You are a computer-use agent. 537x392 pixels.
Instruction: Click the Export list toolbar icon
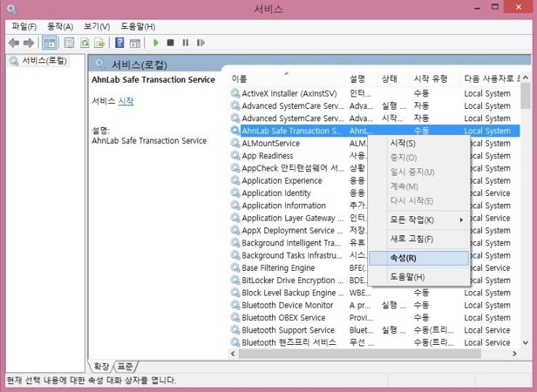tap(99, 43)
